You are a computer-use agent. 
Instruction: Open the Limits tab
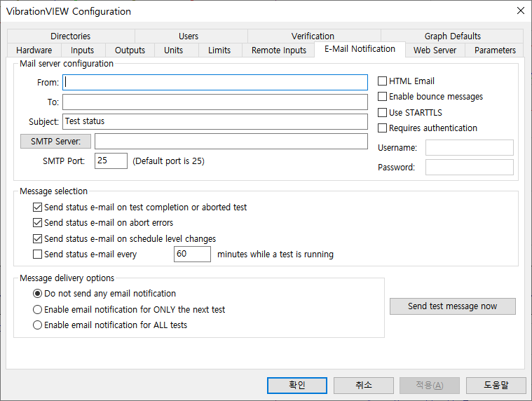coord(219,50)
